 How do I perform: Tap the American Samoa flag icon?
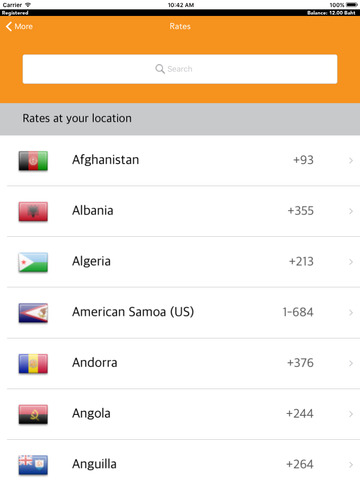point(33,313)
